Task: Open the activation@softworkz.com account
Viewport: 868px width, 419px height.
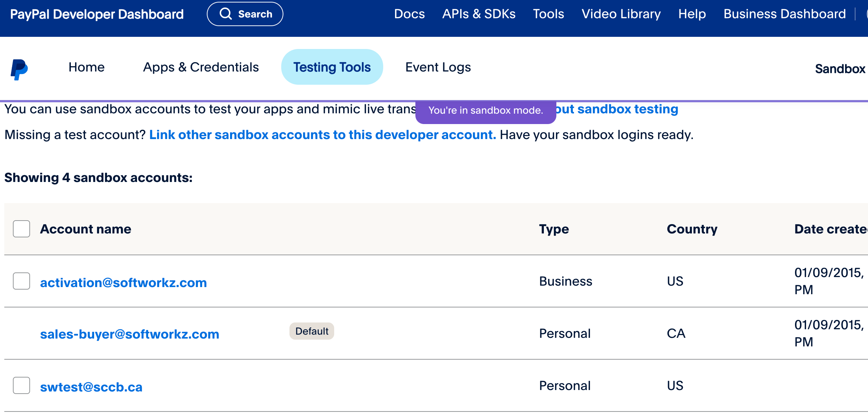Action: coord(123,282)
